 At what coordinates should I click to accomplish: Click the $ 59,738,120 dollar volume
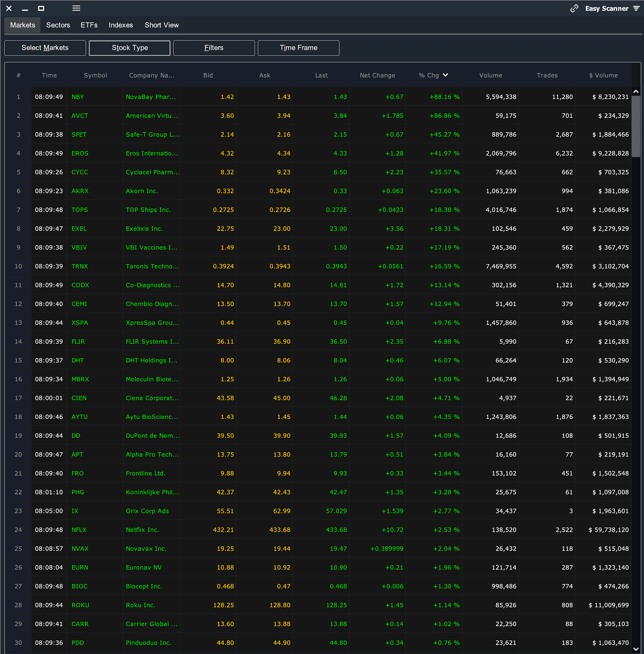pos(608,529)
